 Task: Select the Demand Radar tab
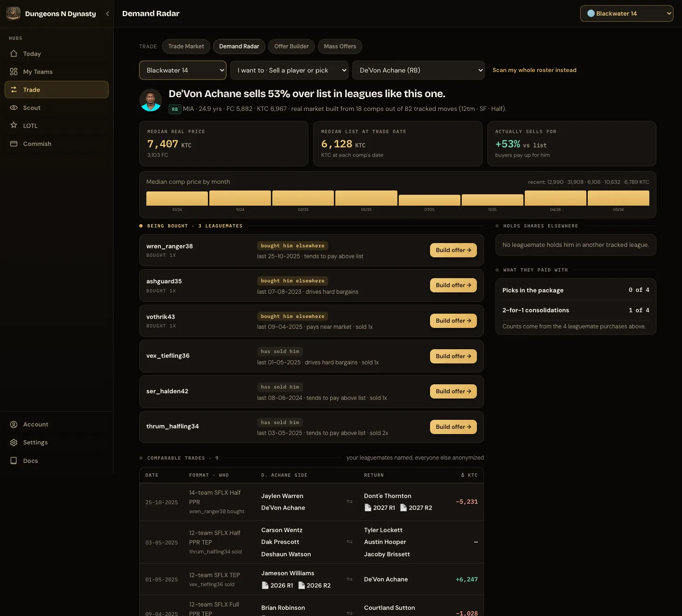[239, 46]
